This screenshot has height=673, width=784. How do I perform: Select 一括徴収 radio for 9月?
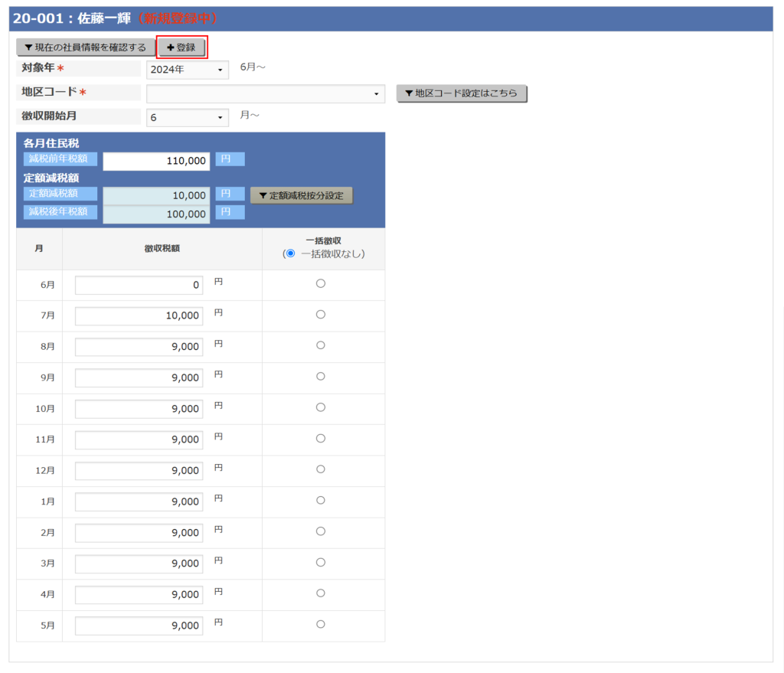[x=321, y=377]
